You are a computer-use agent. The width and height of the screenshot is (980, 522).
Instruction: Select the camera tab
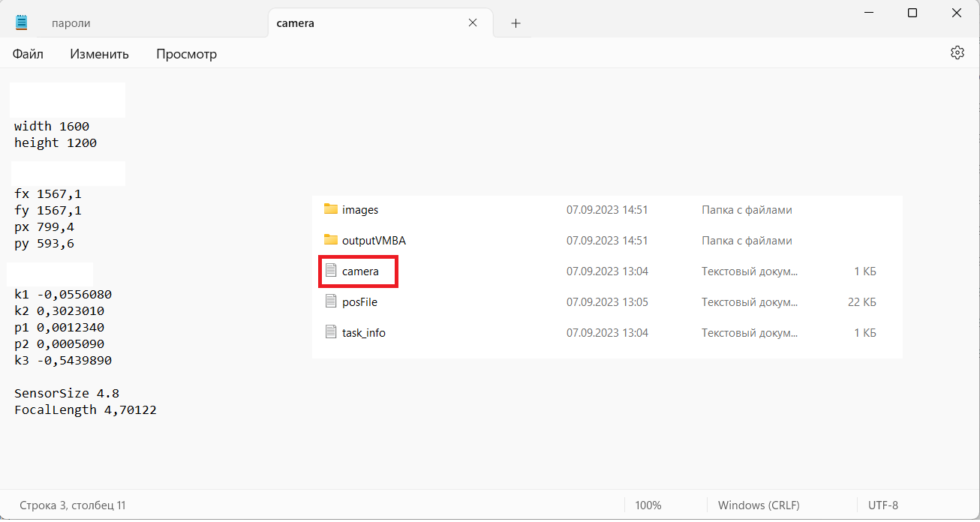point(380,22)
